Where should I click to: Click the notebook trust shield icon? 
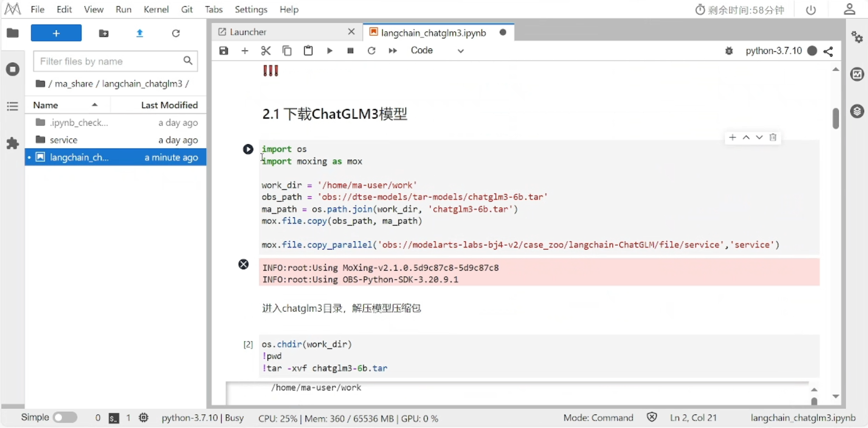coord(652,417)
